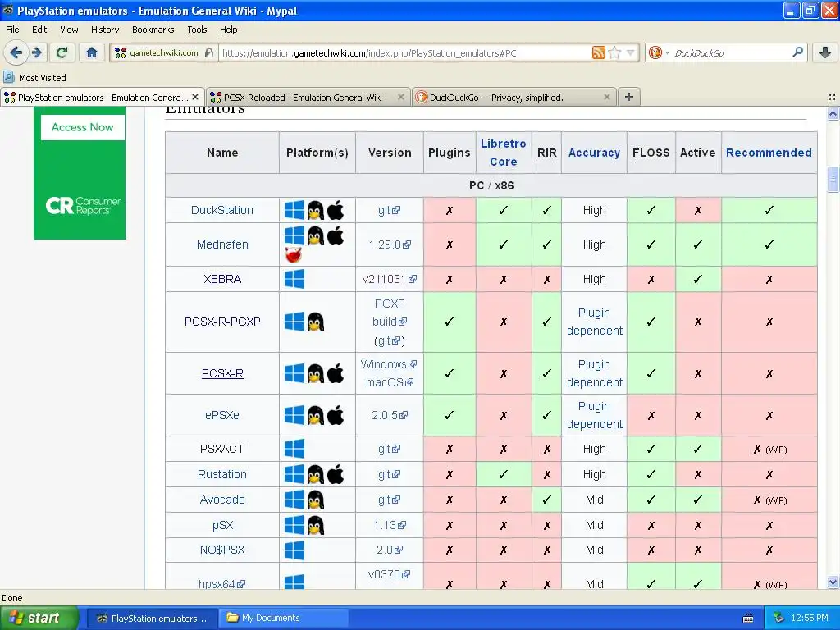Click the search magnifier icon in DuckDuckGo box

click(797, 52)
